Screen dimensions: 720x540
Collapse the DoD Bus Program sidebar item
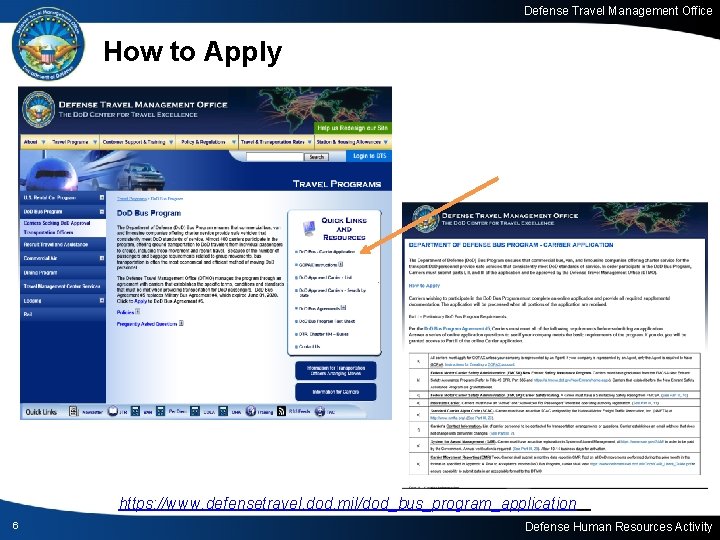(101, 212)
